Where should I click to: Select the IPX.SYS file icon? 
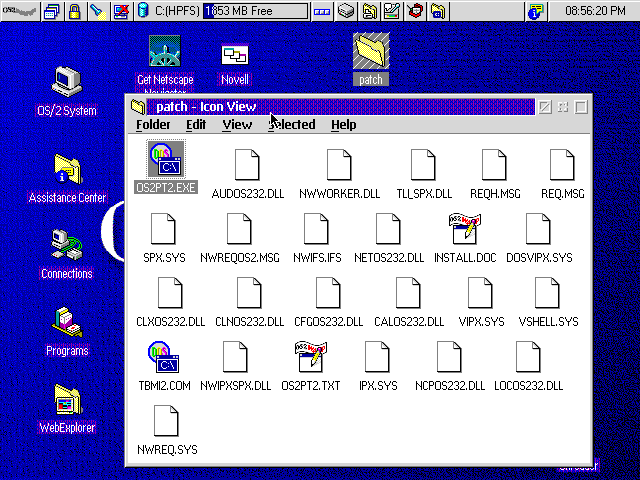(377, 357)
